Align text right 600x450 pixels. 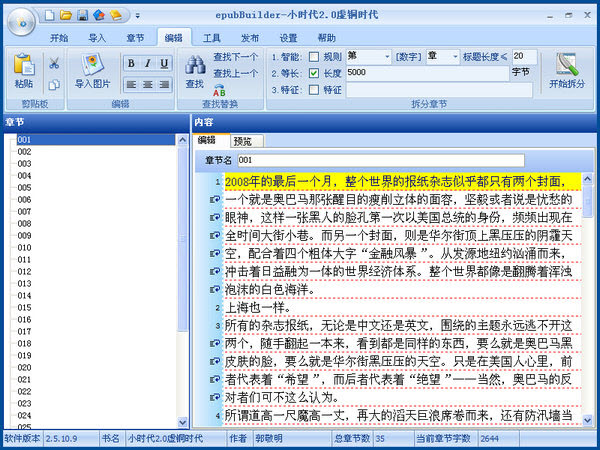[164, 85]
